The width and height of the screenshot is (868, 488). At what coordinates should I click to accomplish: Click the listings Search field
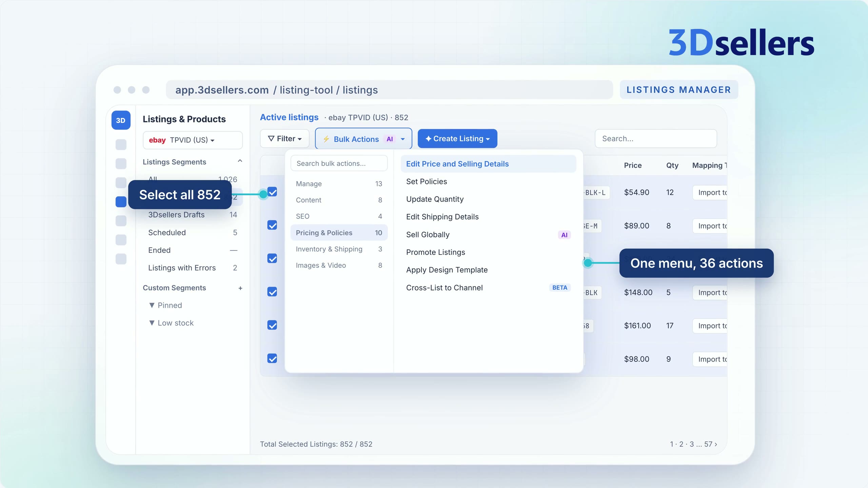coord(656,139)
